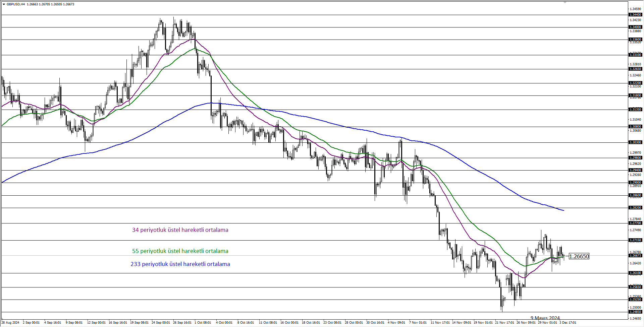
Task: Click the '9 Mayıs 2024' text label
Action: coord(545,318)
